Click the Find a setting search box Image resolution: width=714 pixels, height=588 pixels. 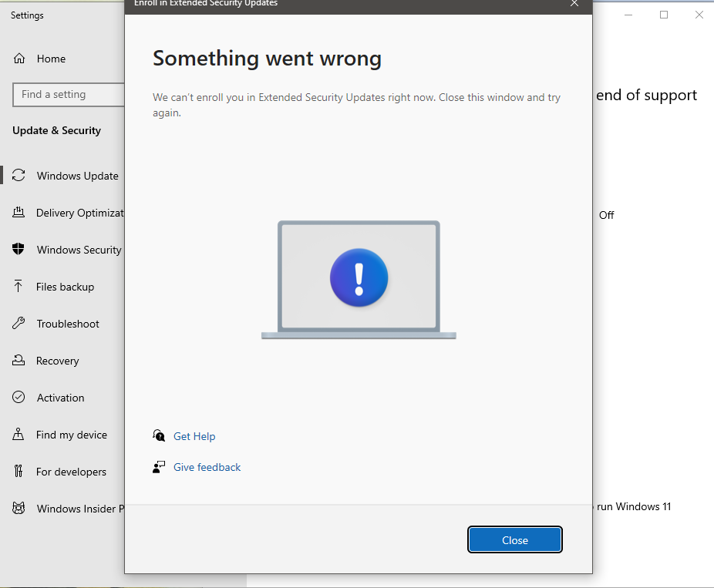(x=69, y=95)
